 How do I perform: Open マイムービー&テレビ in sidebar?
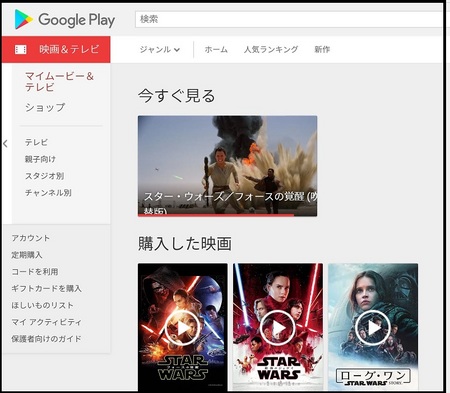[59, 82]
